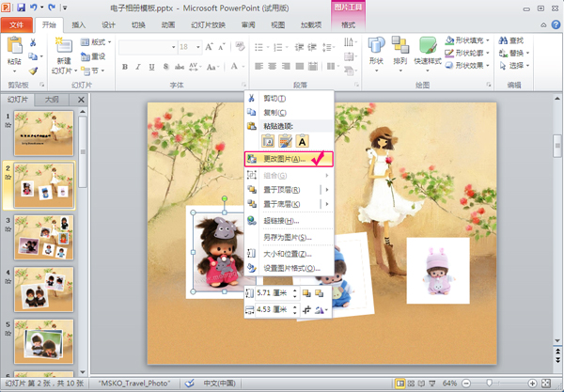Switch to the Design (设计) tab
The height and width of the screenshot is (392, 564).
108,24
